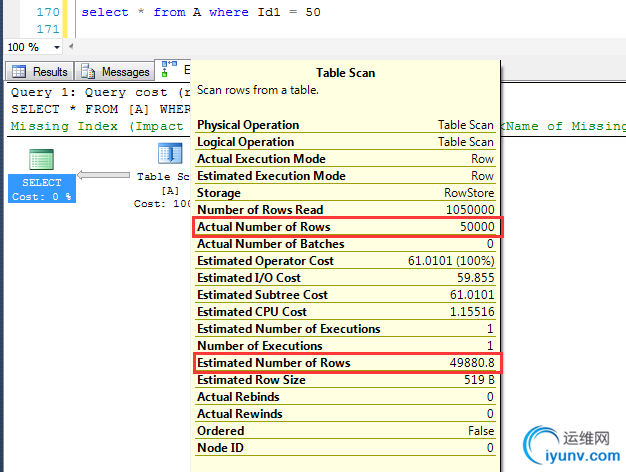Click the Number of Executions row
This screenshot has width=626, height=472.
coord(345,346)
